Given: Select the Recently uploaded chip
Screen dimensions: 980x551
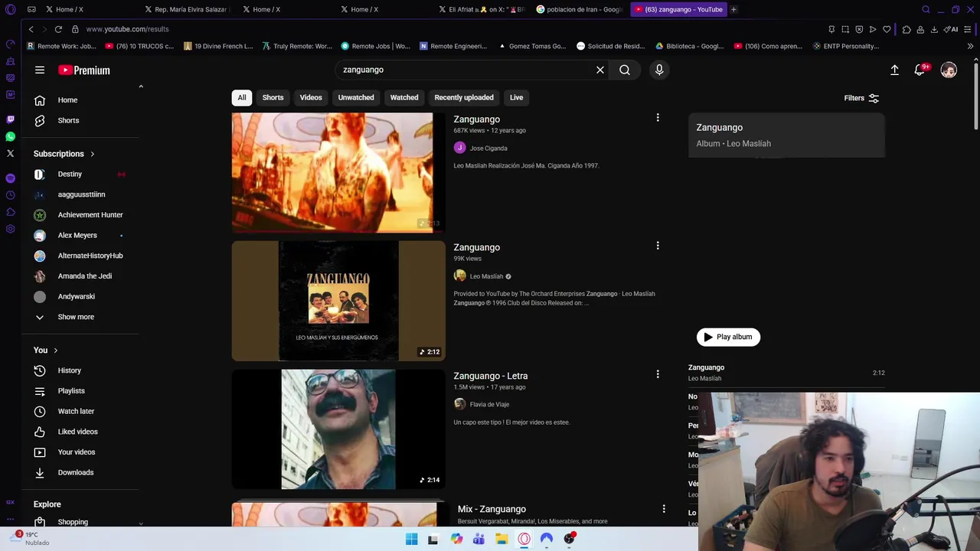Looking at the screenshot, I should point(464,97).
